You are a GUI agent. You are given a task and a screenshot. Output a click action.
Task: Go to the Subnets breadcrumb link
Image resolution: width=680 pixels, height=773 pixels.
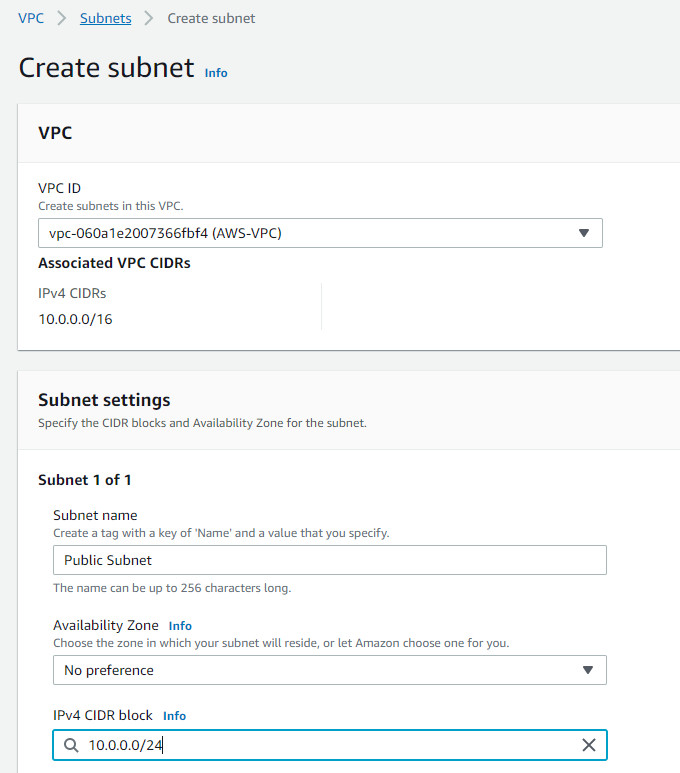[x=106, y=18]
